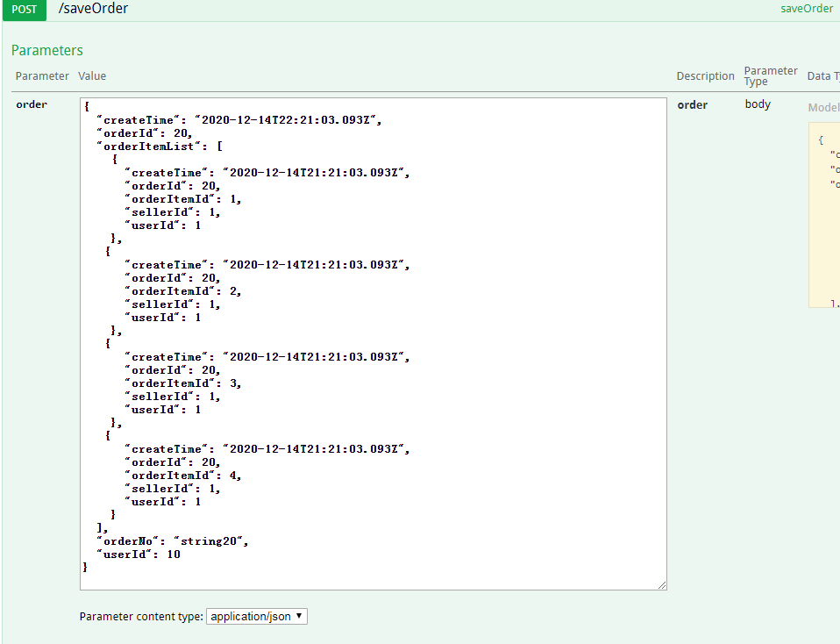
Task: Click the textarea resize handle
Action: [x=662, y=585]
